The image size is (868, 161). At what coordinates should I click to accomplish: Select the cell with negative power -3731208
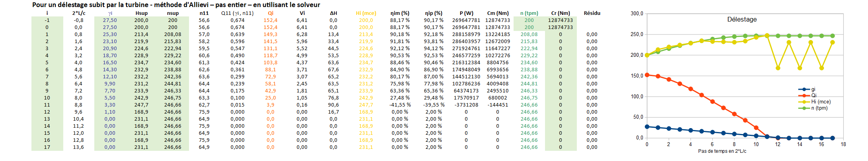tap(466, 105)
